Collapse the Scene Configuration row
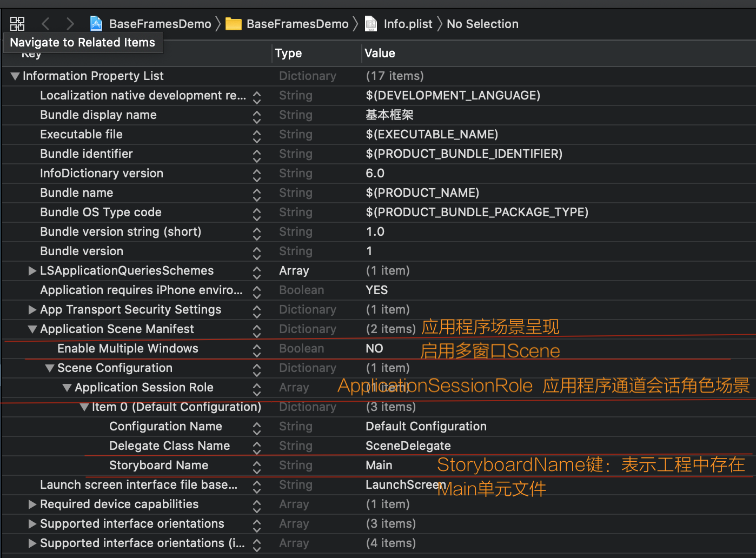 tap(50, 368)
